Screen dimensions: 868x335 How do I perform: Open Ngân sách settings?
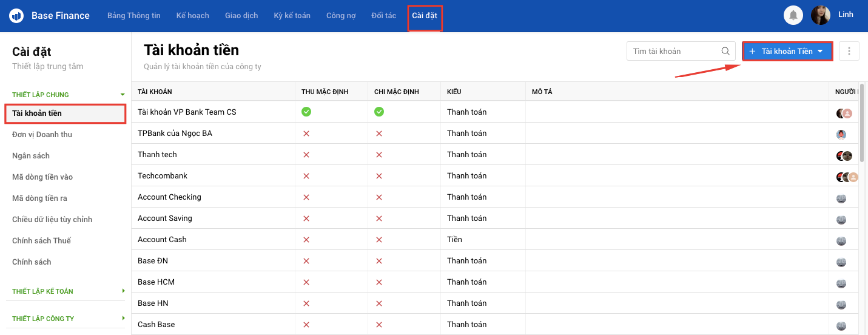(x=31, y=156)
